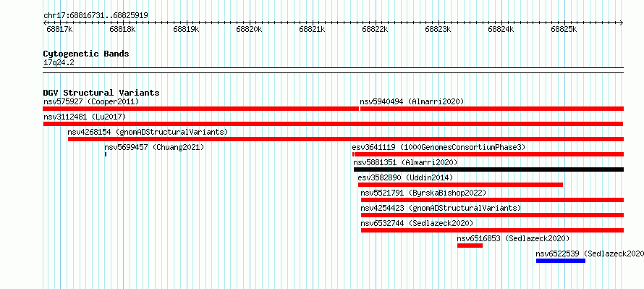Click the 68819k ruler tick label
The image size is (644, 289).
186,30
